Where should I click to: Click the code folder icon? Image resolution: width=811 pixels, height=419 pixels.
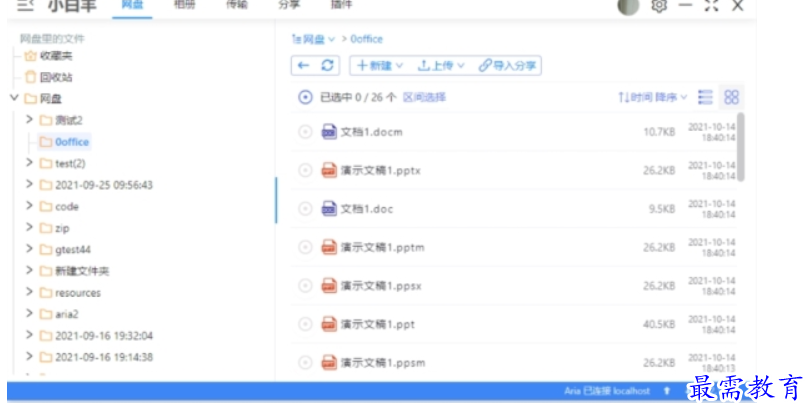[x=46, y=206]
